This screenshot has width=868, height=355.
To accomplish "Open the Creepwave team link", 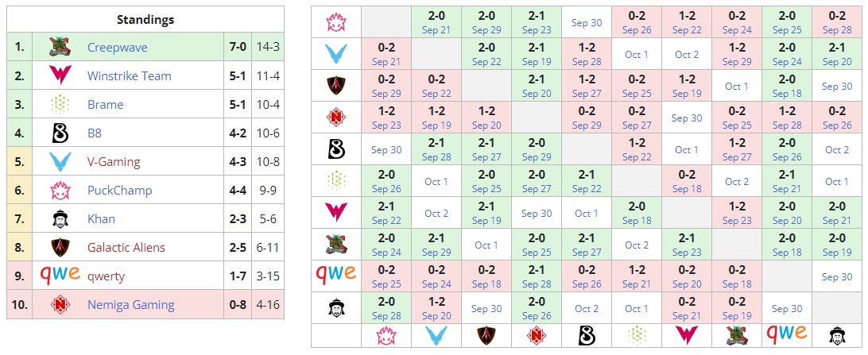I will click(117, 48).
